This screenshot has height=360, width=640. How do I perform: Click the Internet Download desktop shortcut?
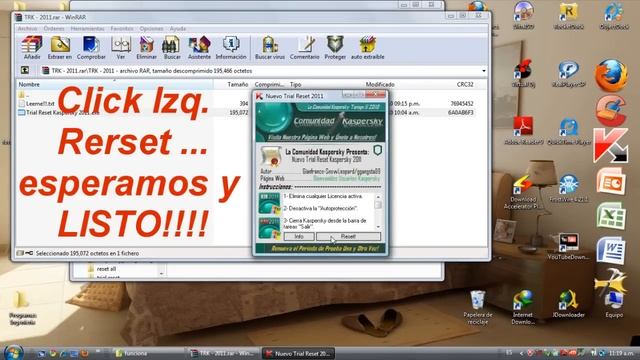pyautogui.click(x=523, y=307)
